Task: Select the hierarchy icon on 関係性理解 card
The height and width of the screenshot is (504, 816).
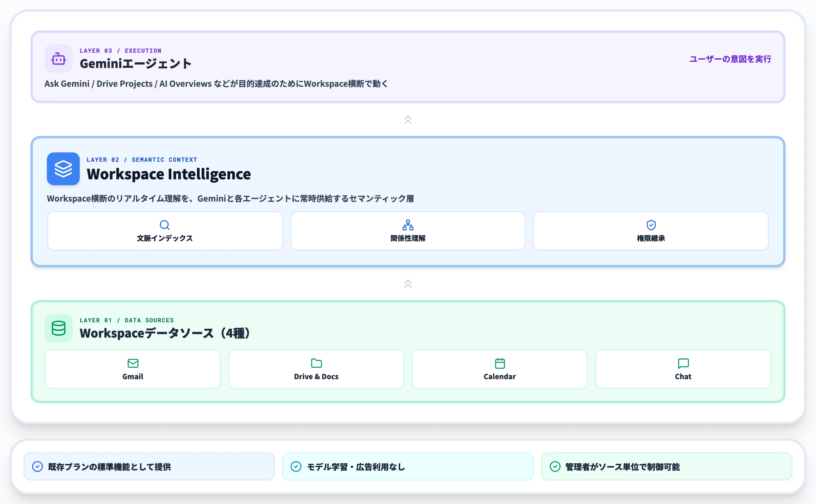Action: point(408,225)
